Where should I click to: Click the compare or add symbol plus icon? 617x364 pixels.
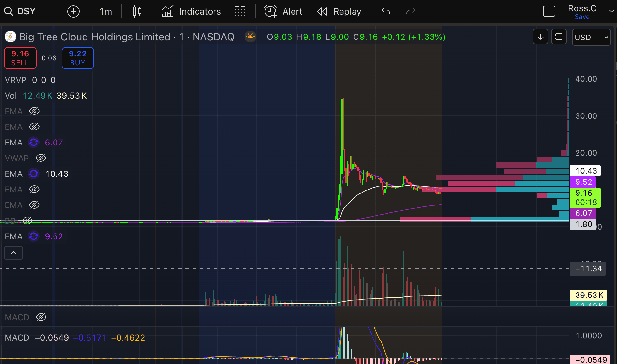[x=73, y=12]
